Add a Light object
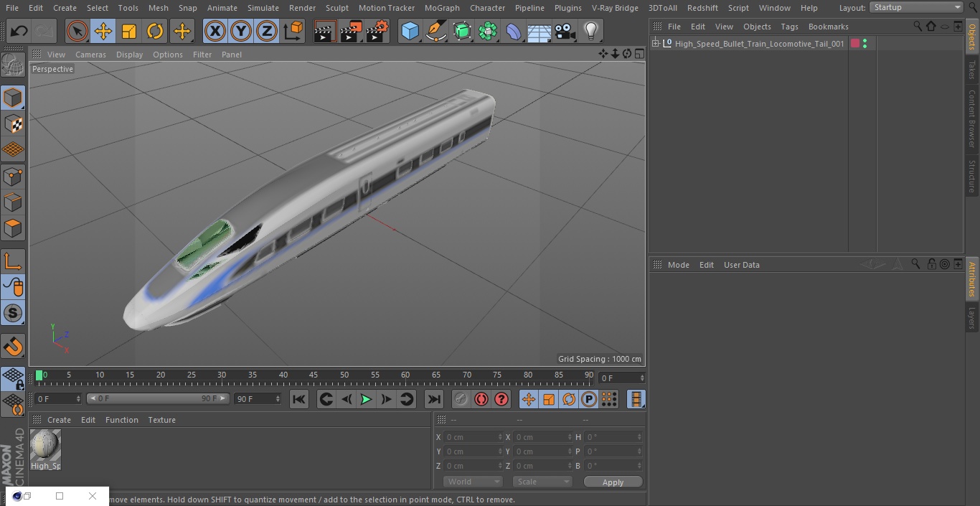 (x=591, y=31)
